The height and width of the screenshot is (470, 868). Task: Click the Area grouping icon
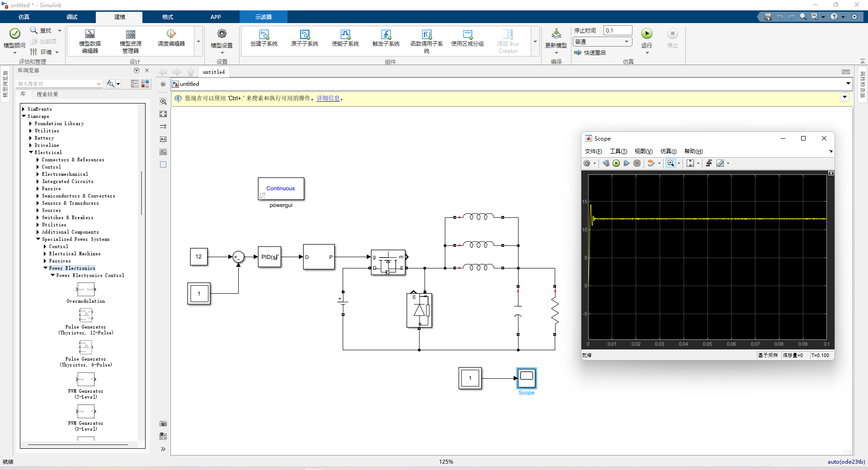(x=467, y=34)
